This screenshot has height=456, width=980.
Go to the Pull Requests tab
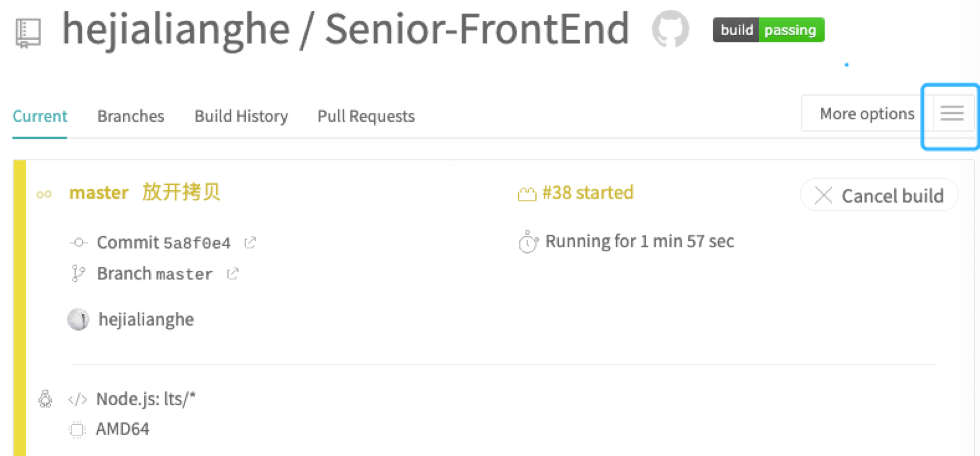click(366, 116)
